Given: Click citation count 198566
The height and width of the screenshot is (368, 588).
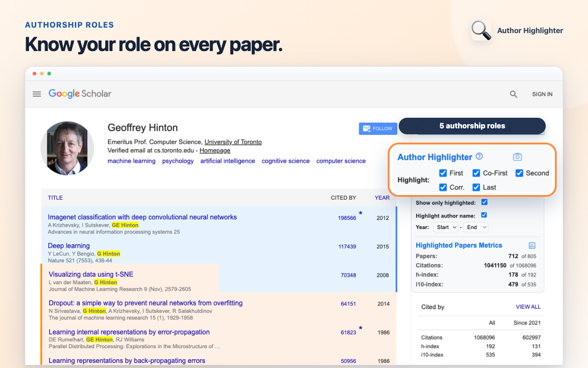Looking at the screenshot, I should click(347, 218).
